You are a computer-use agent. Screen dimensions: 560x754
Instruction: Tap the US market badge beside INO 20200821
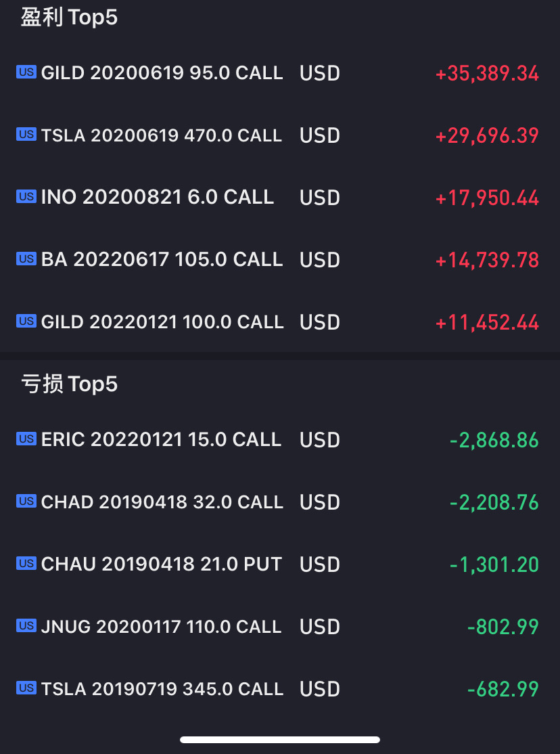(x=26, y=197)
